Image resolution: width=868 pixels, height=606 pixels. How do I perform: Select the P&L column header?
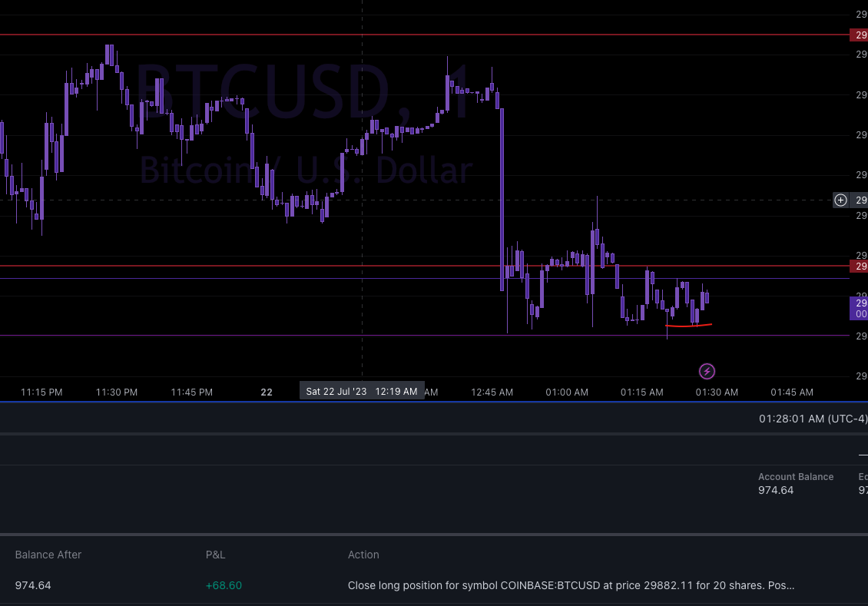pyautogui.click(x=215, y=555)
